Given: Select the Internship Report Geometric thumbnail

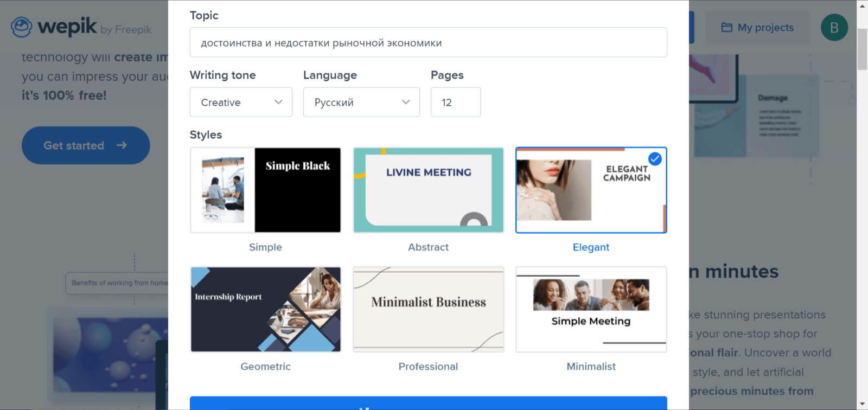Looking at the screenshot, I should click(x=265, y=309).
